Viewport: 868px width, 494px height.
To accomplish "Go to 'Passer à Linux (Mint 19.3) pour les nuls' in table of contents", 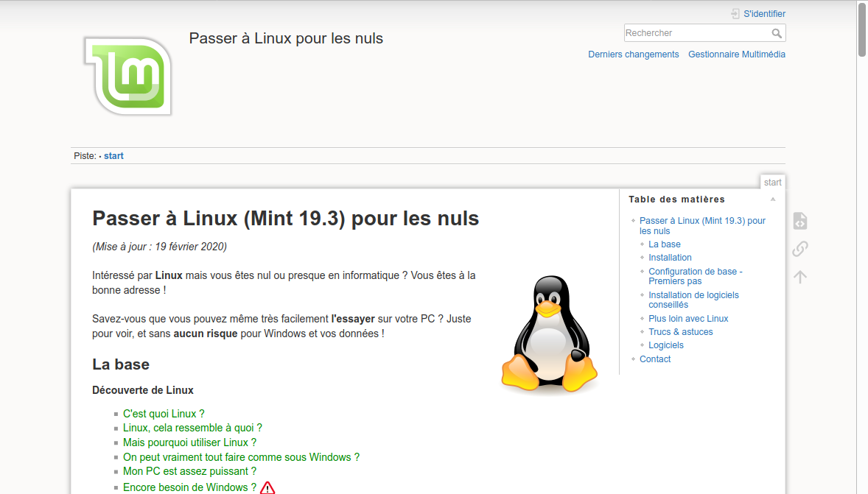I will [x=702, y=226].
